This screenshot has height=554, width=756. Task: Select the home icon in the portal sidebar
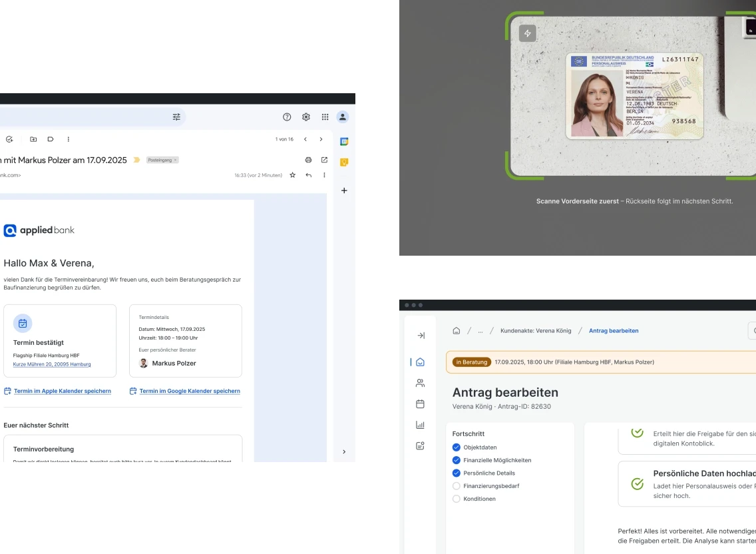point(420,362)
